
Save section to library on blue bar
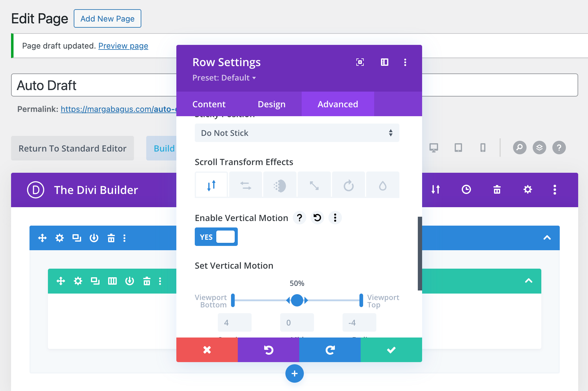[94, 238]
